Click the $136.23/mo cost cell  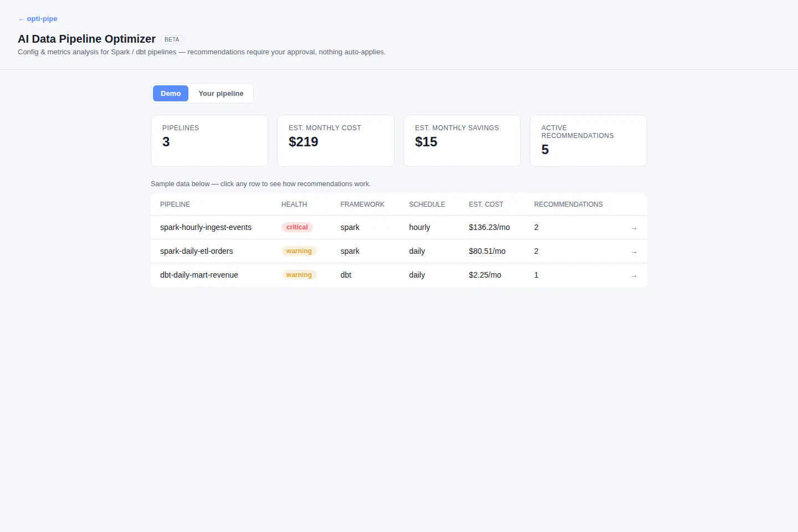pos(489,227)
